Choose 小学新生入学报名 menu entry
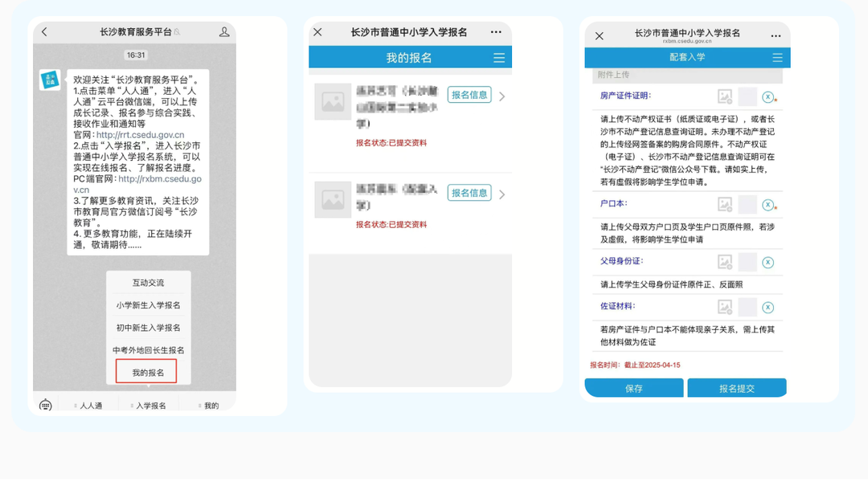This screenshot has width=868, height=498. [x=148, y=305]
